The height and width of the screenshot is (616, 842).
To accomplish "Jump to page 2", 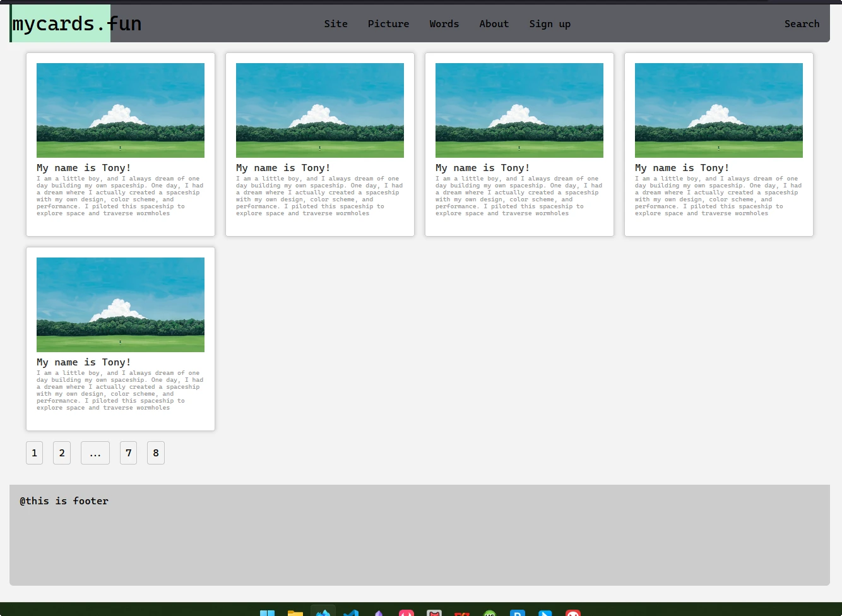I will (x=62, y=453).
